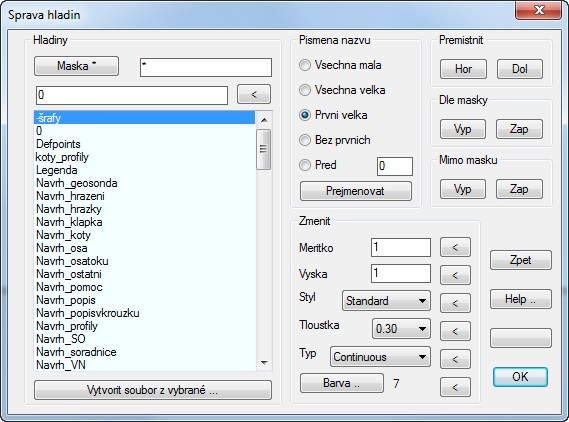569x422 pixels.
Task: Expand the Typ 'Continuous' dropdown
Action: click(380, 357)
